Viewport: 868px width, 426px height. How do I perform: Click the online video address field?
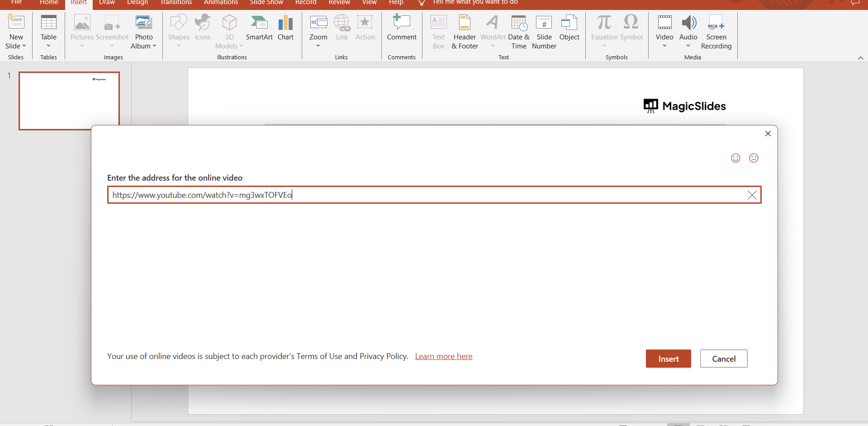click(434, 195)
